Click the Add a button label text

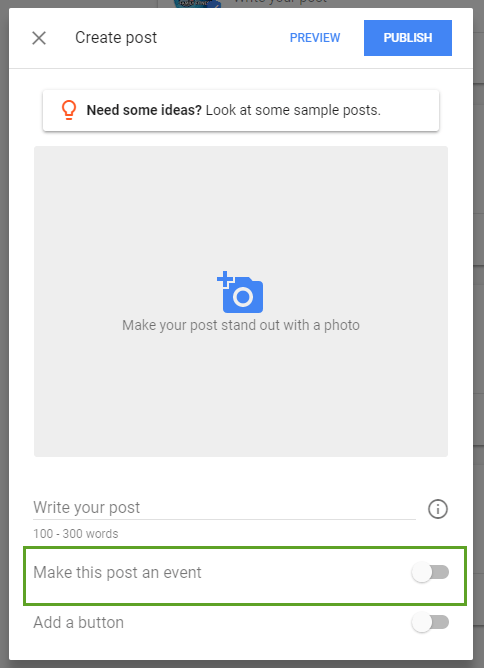78,623
